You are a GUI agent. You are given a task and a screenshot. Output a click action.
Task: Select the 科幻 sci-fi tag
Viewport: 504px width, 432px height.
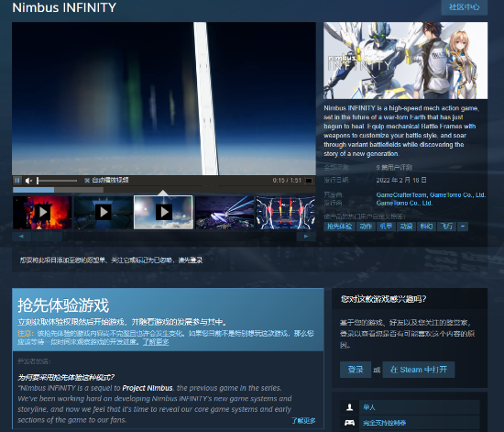click(x=426, y=227)
